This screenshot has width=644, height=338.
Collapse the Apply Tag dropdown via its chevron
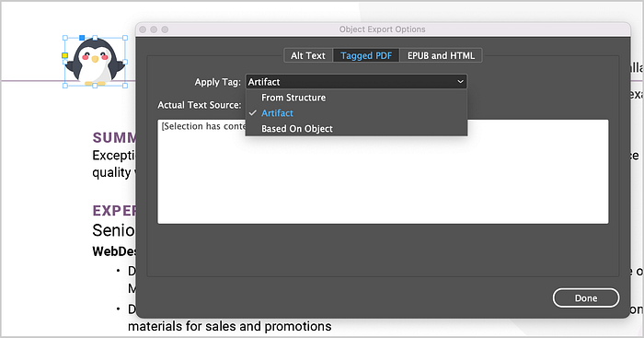click(460, 82)
